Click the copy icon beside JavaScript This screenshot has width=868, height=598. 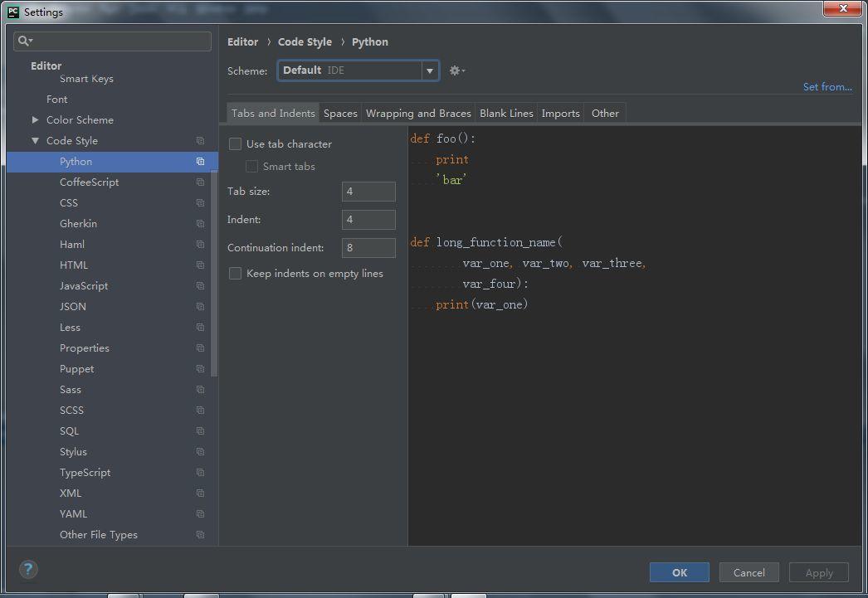tap(200, 286)
